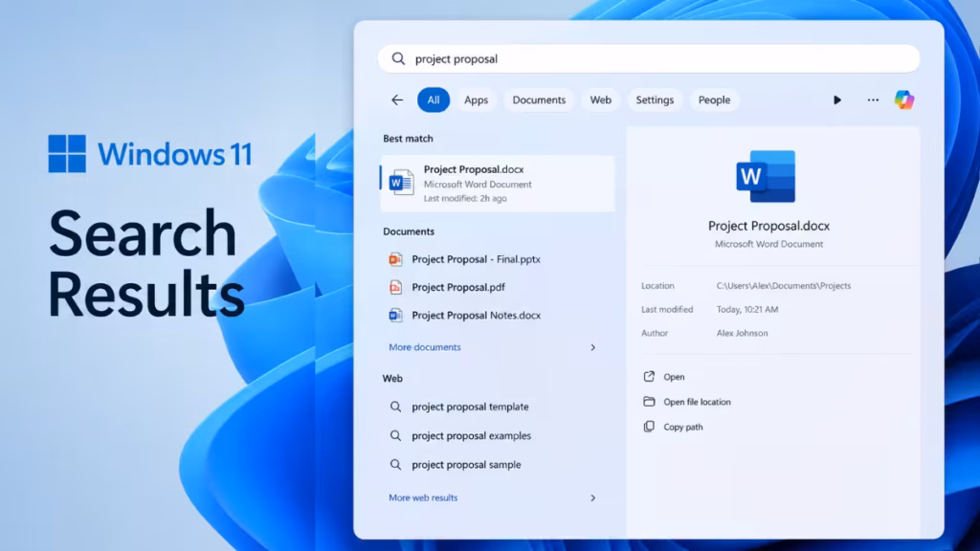Click the Open file location folder icon
This screenshot has width=980, height=551.
[x=649, y=402]
